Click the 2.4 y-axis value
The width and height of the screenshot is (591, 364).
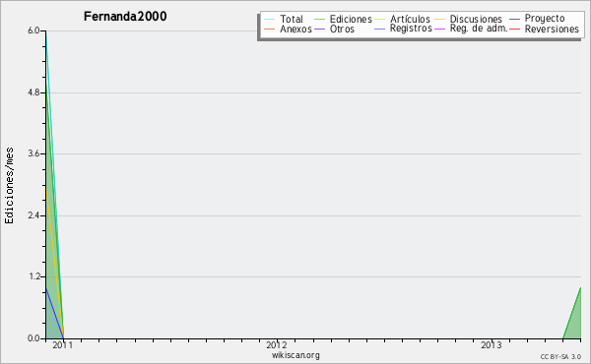pyautogui.click(x=33, y=215)
